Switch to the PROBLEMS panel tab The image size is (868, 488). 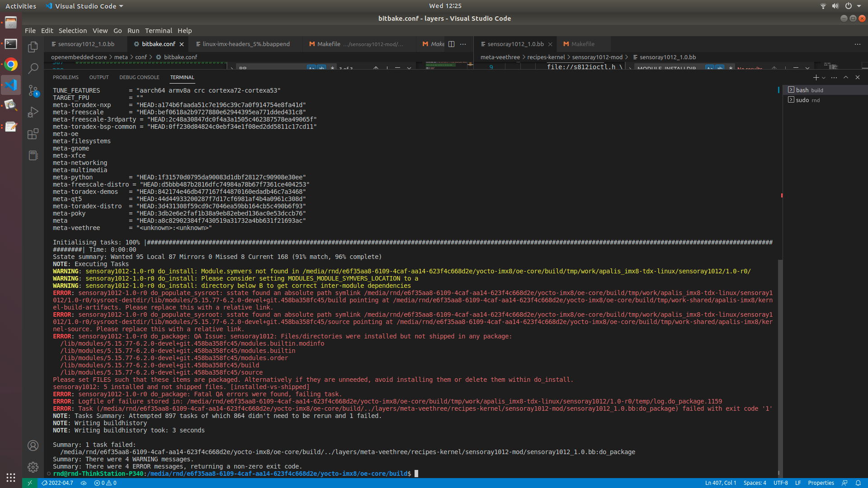pyautogui.click(x=66, y=77)
